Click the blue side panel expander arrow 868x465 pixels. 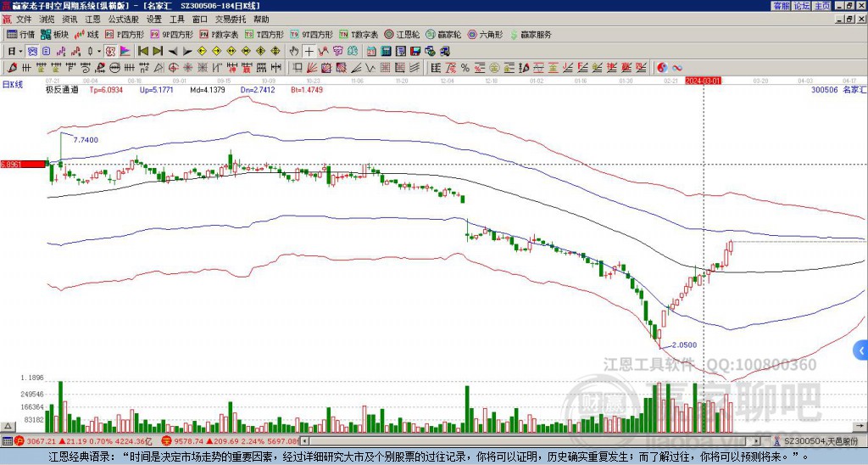coord(861,350)
